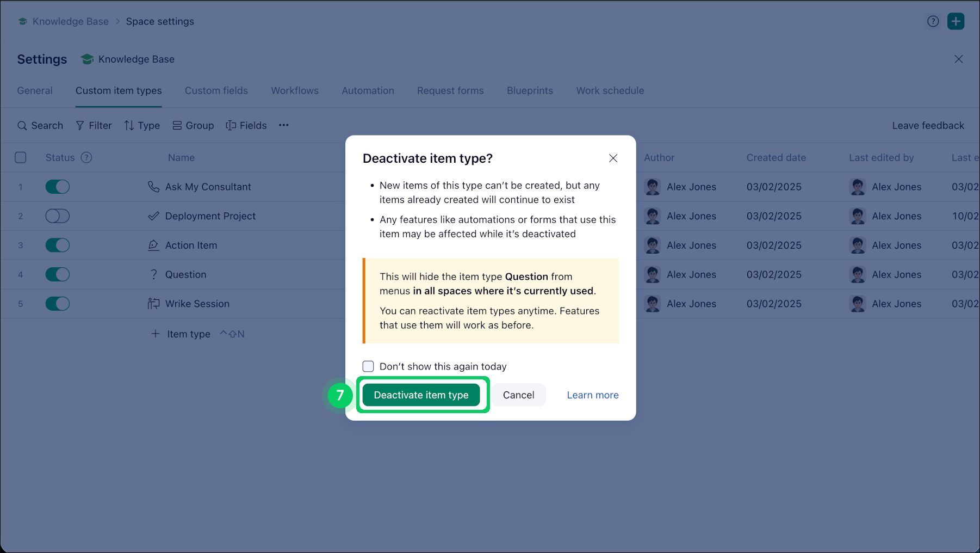Viewport: 980px width, 553px height.
Task: Toggle off Ask My Consultant status
Action: click(x=58, y=187)
